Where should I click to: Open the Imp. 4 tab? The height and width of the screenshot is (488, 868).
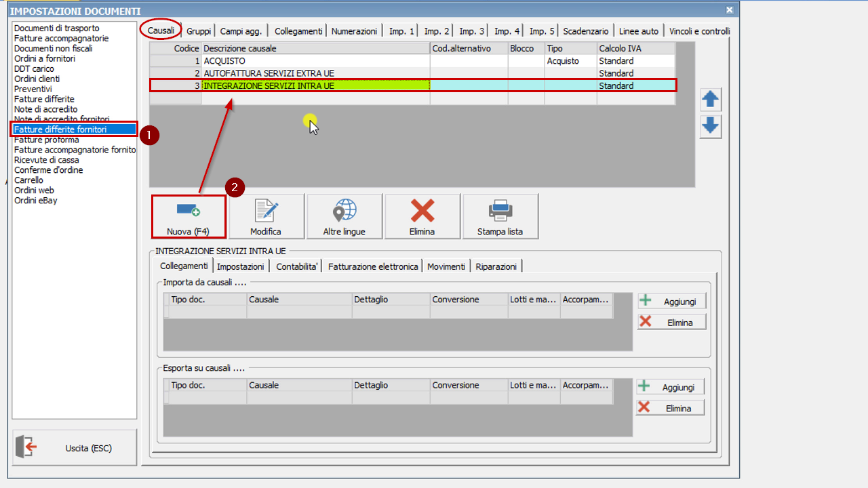click(x=507, y=31)
